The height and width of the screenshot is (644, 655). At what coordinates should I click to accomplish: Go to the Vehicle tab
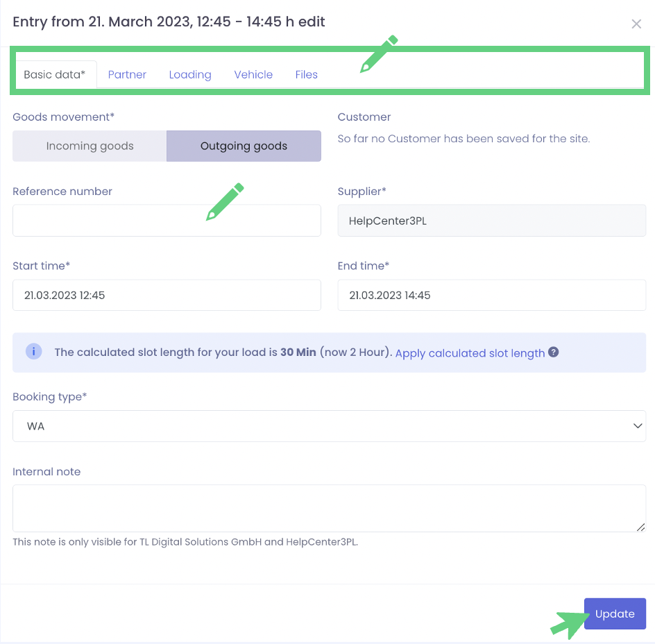click(x=253, y=74)
